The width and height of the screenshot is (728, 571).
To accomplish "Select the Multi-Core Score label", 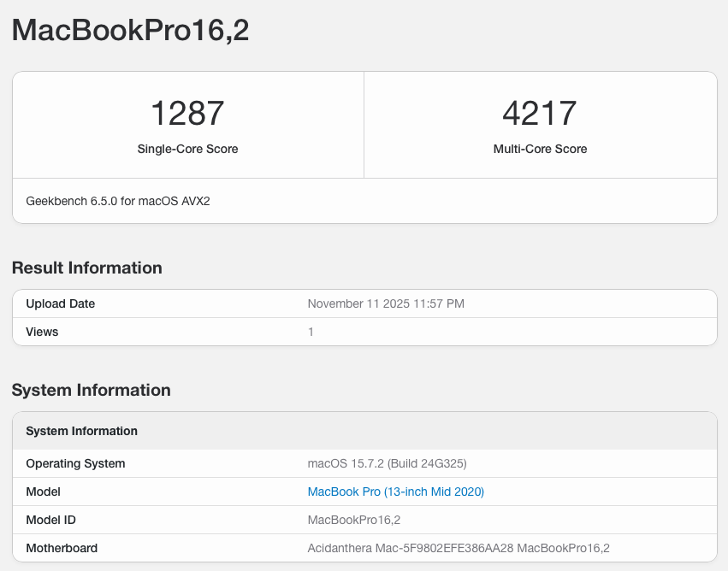I will 540,149.
